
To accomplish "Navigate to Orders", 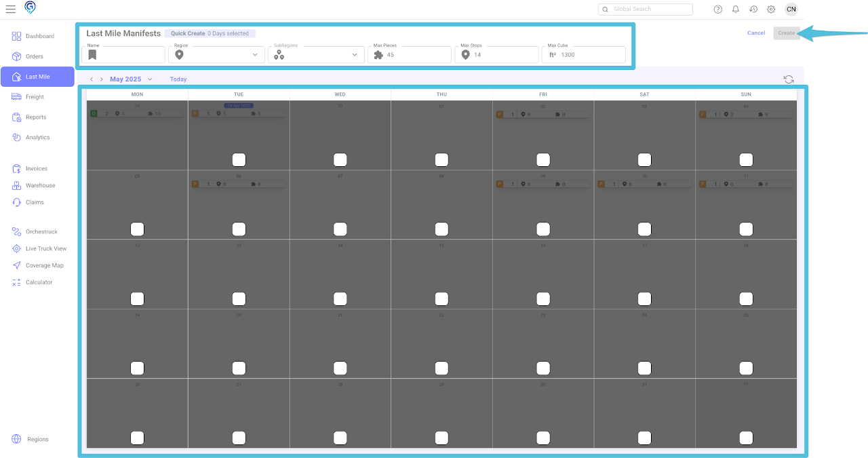I will tap(35, 56).
